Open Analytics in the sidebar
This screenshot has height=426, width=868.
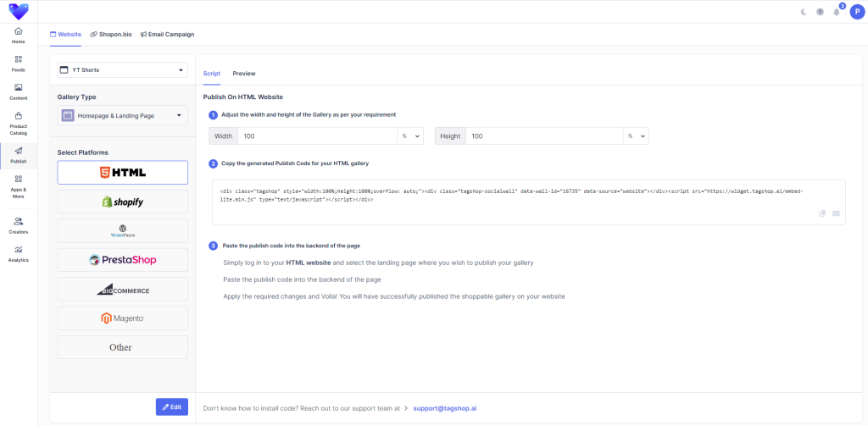click(19, 254)
